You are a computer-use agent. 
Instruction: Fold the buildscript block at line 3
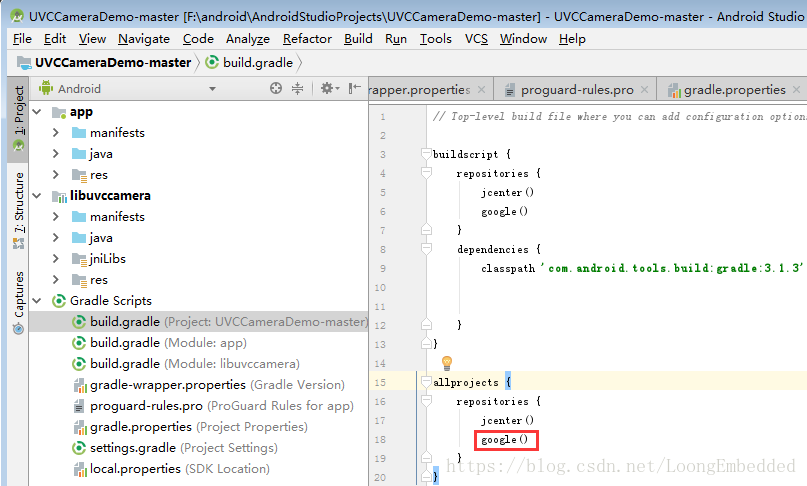(426, 153)
